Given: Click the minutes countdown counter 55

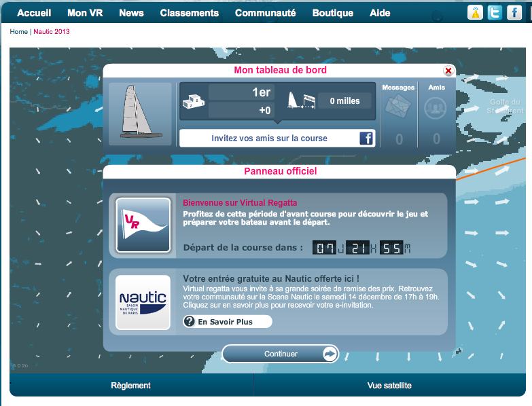Looking at the screenshot, I should (x=391, y=248).
